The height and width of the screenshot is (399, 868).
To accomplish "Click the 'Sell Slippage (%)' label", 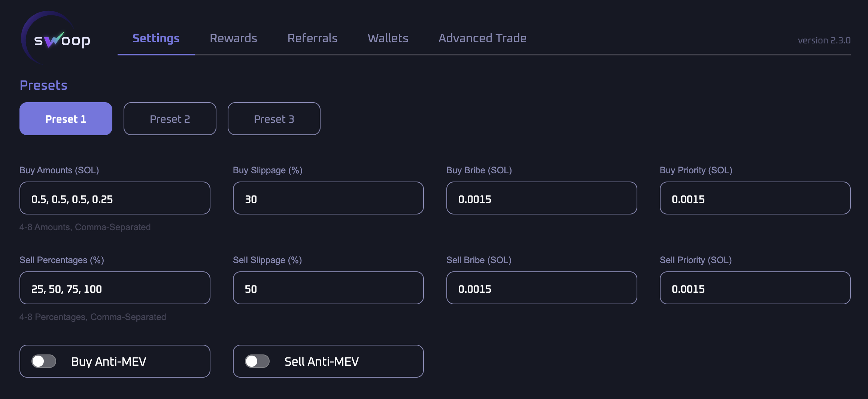I will pyautogui.click(x=267, y=260).
